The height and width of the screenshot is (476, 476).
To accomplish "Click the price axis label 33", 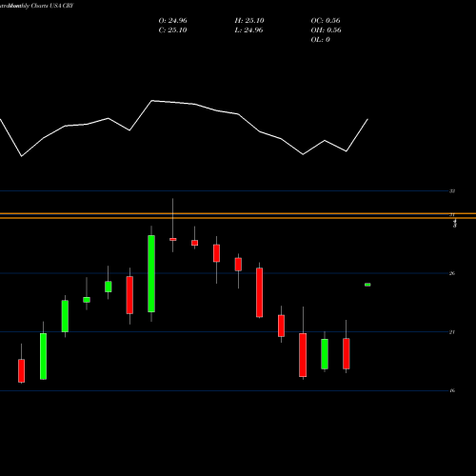I will point(452,191).
